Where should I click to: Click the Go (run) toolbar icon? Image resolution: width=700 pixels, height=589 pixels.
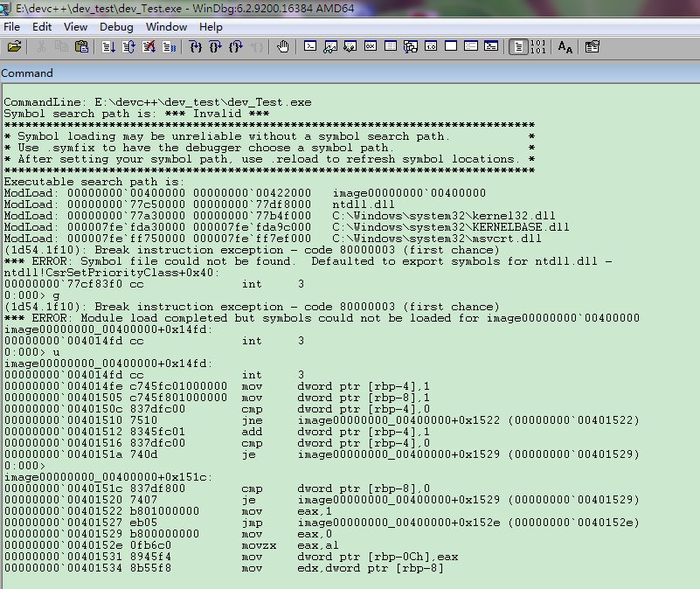(108, 46)
